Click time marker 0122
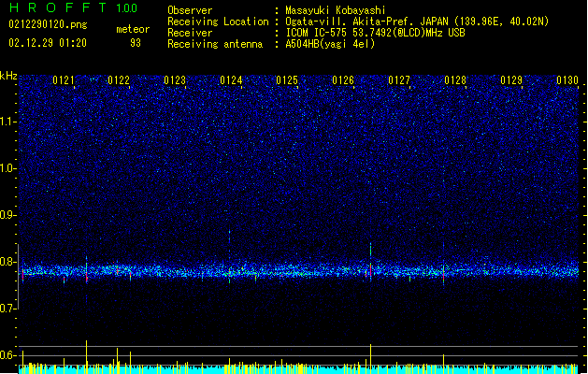This screenshot has width=588, height=374. point(119,80)
